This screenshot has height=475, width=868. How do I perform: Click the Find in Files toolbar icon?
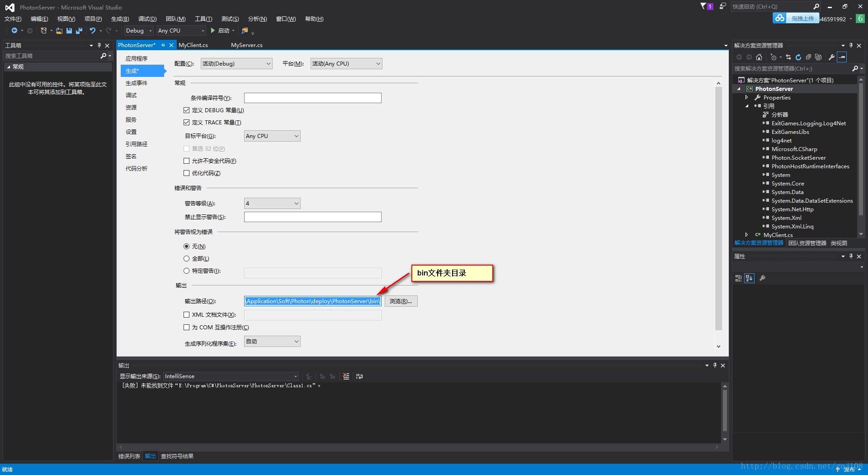pyautogui.click(x=245, y=31)
